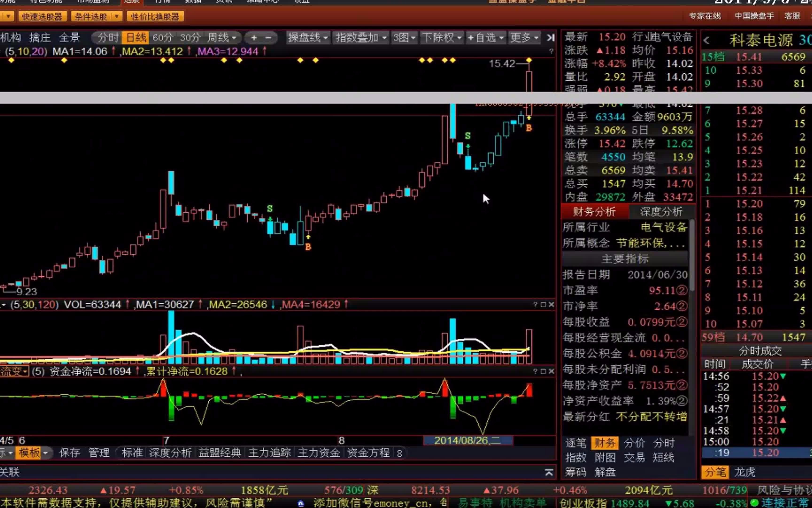Switch to 分笔 tab

[x=715, y=472]
